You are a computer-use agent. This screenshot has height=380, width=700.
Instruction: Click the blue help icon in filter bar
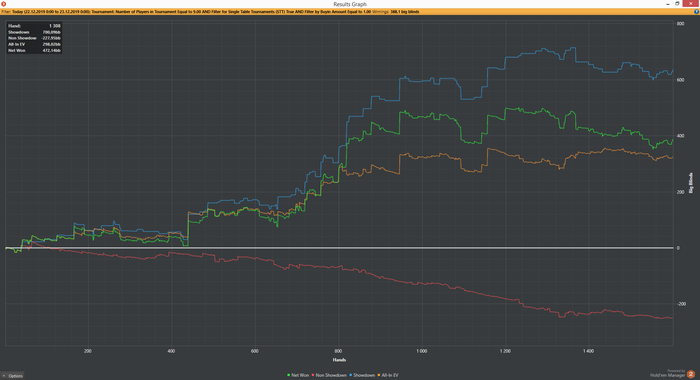696,12
